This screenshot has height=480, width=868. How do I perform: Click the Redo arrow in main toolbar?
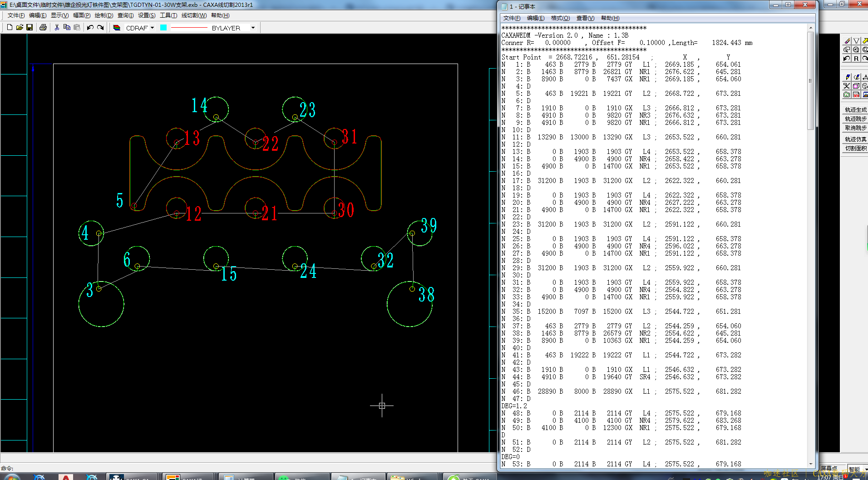(100, 28)
